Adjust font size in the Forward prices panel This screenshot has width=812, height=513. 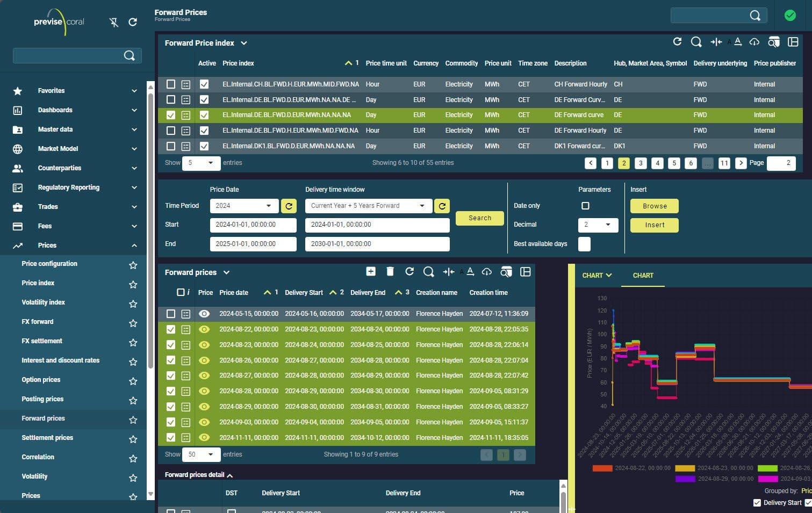click(x=469, y=272)
